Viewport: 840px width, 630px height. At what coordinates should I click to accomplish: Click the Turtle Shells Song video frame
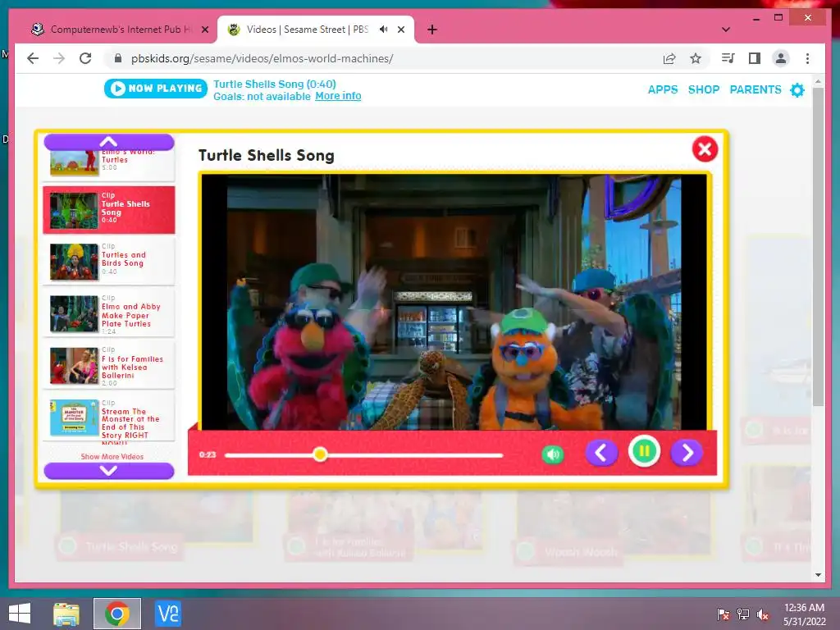point(454,302)
